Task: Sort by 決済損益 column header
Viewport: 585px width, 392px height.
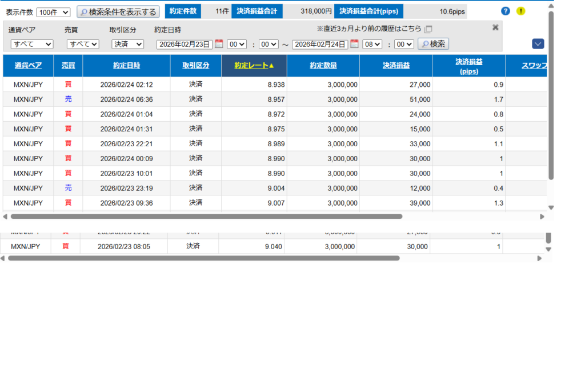Action: 396,66
